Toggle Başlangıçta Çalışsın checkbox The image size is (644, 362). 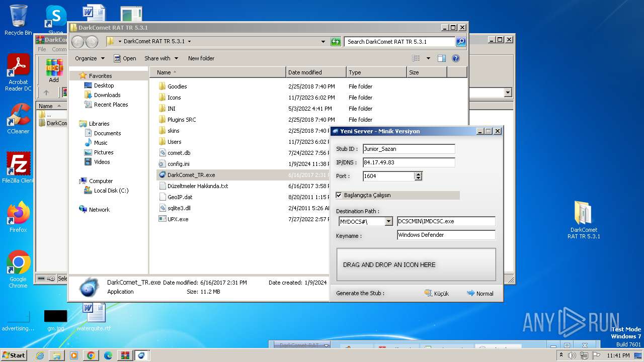click(x=339, y=195)
